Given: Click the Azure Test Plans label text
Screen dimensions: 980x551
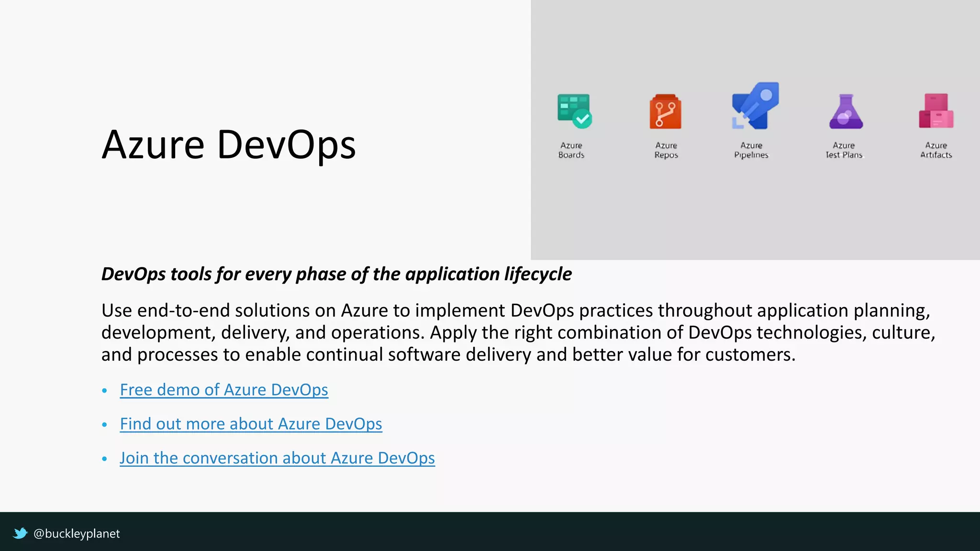Looking at the screenshot, I should [x=844, y=150].
